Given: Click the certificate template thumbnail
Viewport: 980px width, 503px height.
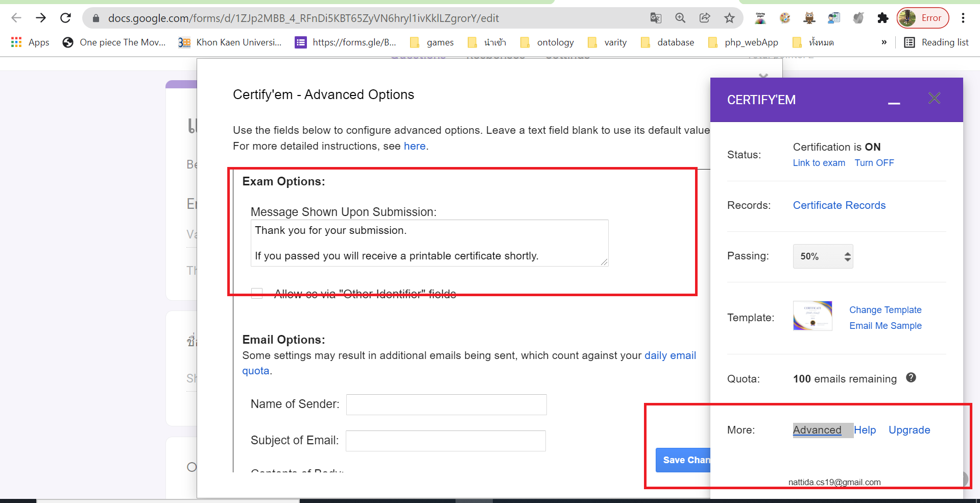Looking at the screenshot, I should (x=812, y=316).
